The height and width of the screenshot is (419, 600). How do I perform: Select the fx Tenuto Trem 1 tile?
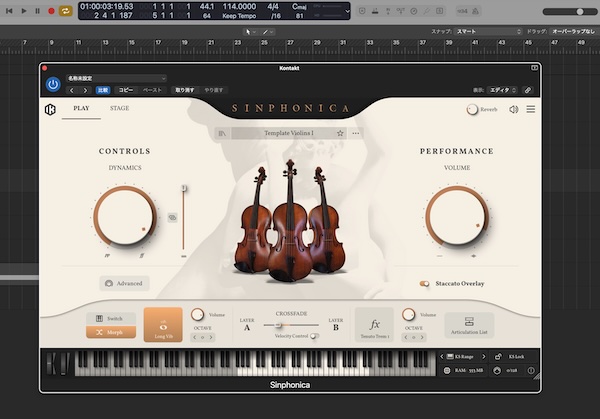click(374, 324)
